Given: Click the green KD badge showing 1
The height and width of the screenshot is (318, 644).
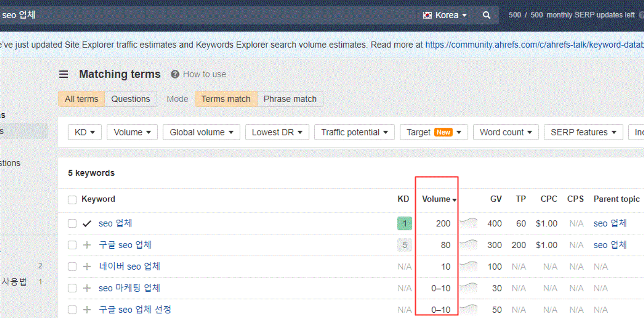Looking at the screenshot, I should point(405,223).
